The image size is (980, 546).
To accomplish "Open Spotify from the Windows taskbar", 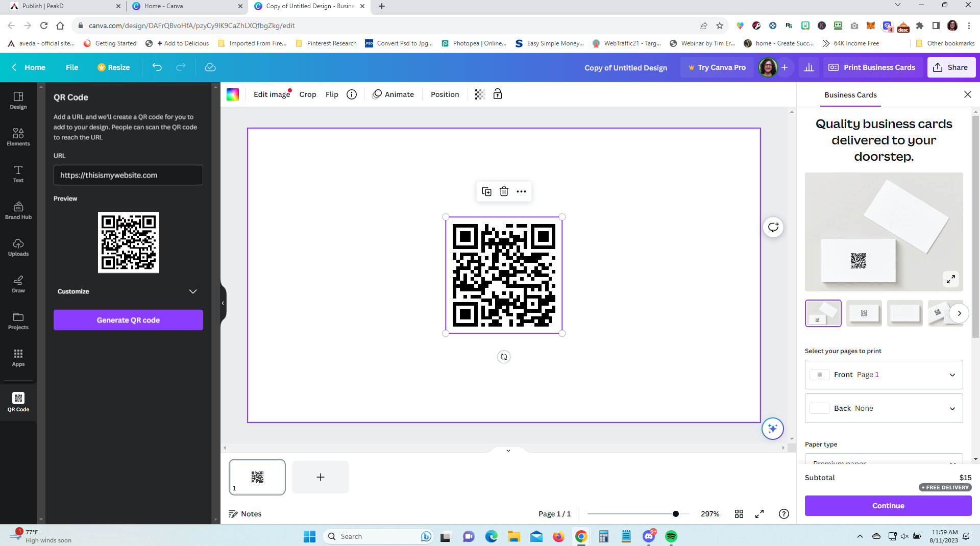I will (x=671, y=536).
